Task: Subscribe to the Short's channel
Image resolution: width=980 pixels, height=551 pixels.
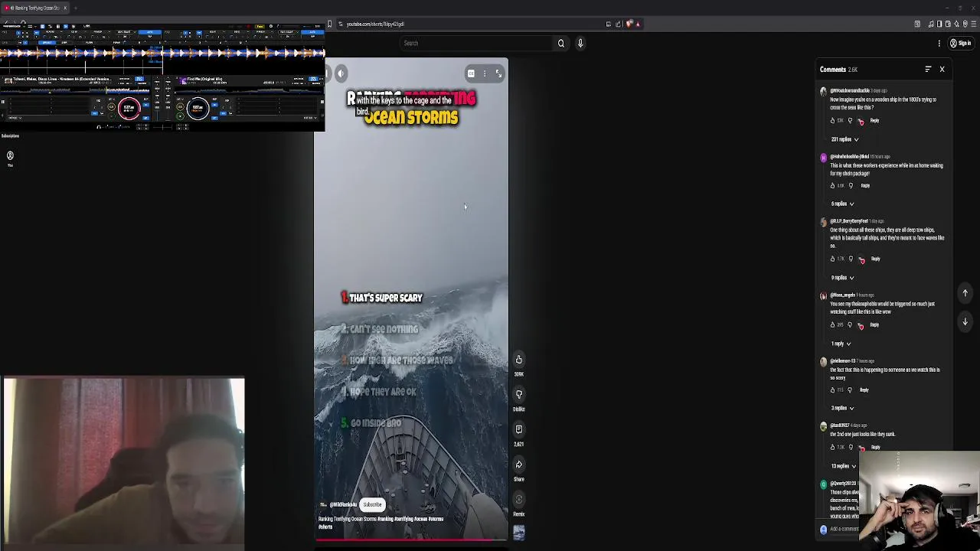Action: 372,505
